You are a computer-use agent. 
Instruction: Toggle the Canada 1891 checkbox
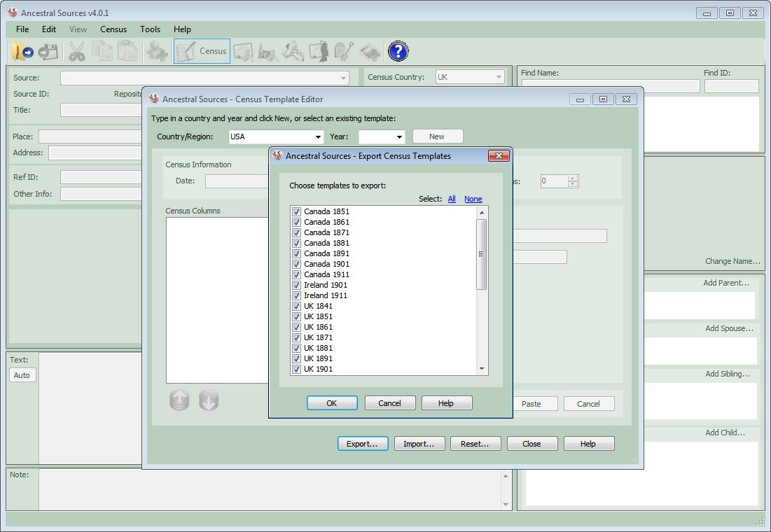tap(296, 253)
